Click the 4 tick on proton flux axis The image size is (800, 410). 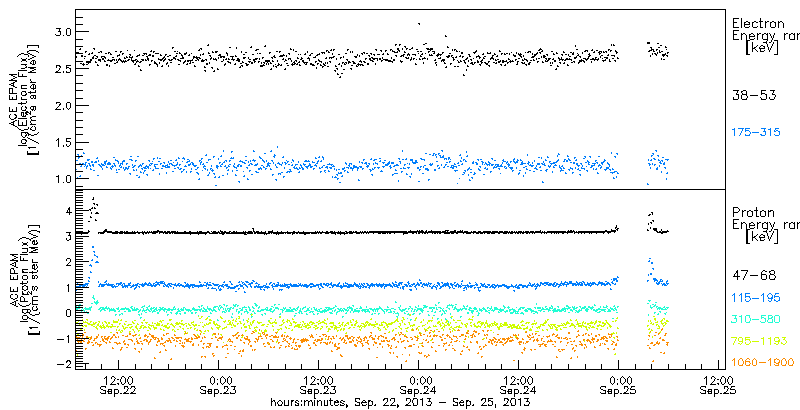tap(67, 210)
